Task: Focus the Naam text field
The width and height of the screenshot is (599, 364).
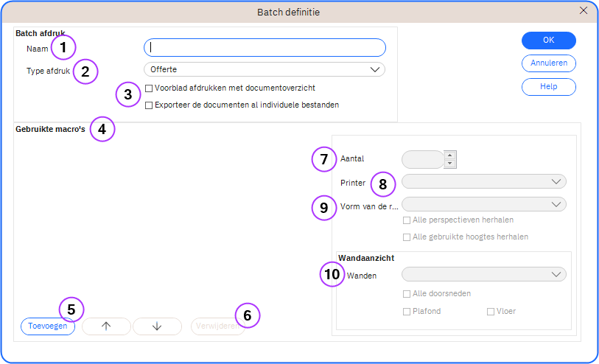Action: point(265,48)
